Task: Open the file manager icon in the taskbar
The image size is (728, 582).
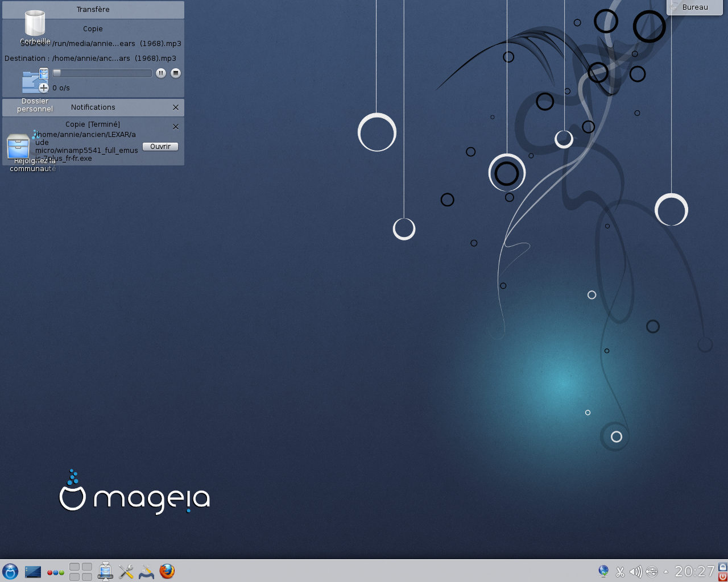Action: tap(105, 571)
